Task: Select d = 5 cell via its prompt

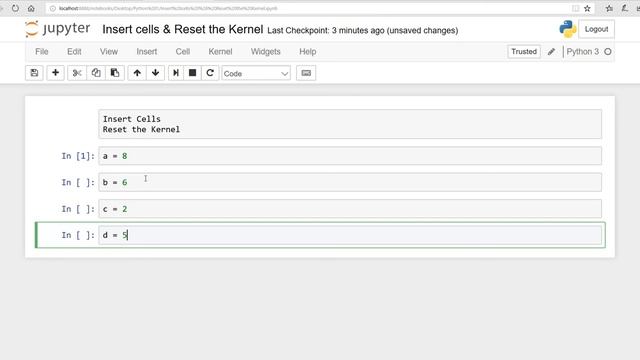Action: click(x=78, y=235)
